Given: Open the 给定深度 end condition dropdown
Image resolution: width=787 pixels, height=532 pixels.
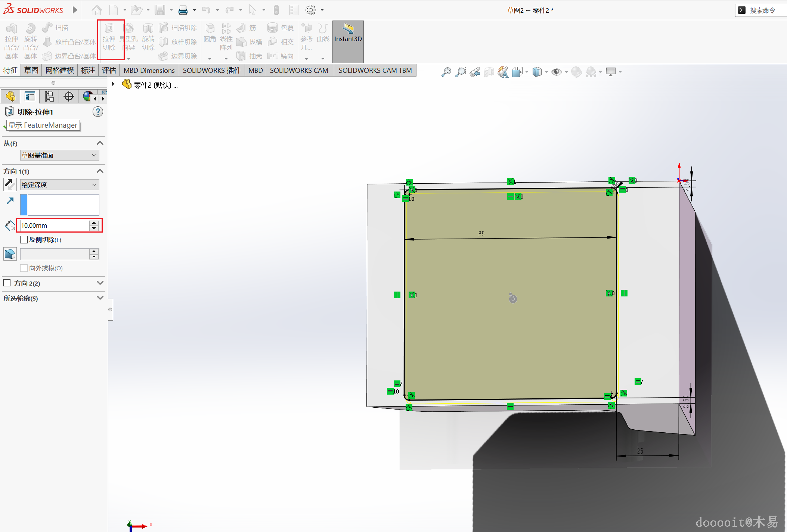Looking at the screenshot, I should [60, 185].
